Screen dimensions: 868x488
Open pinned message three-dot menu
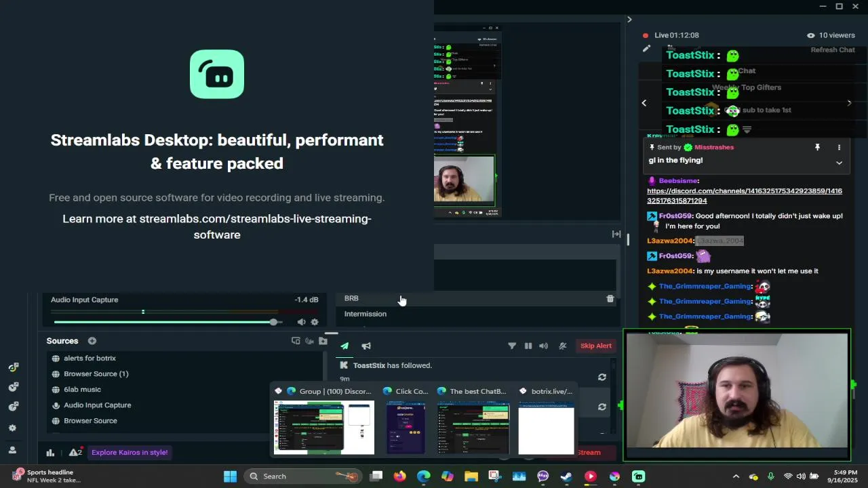[839, 147]
